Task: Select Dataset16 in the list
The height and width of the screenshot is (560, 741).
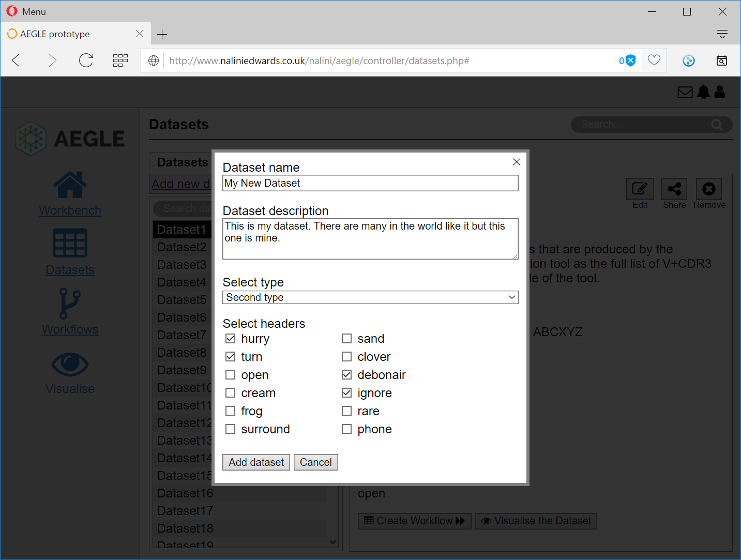Action: (240, 493)
